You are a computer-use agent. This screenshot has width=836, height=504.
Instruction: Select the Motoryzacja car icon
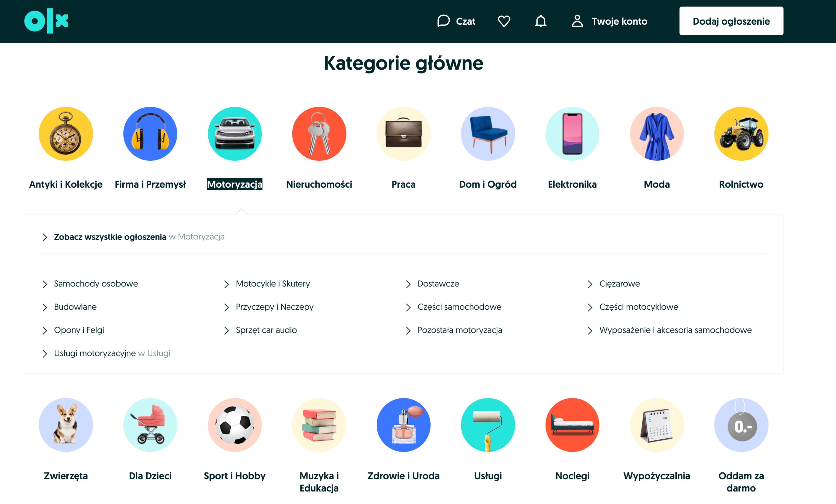[x=235, y=134]
